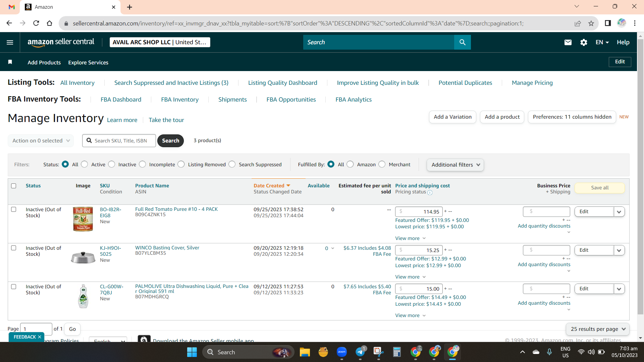The width and height of the screenshot is (644, 362).
Task: Open Search Suppressed and Inactive Listings (3)
Action: tap(171, 83)
